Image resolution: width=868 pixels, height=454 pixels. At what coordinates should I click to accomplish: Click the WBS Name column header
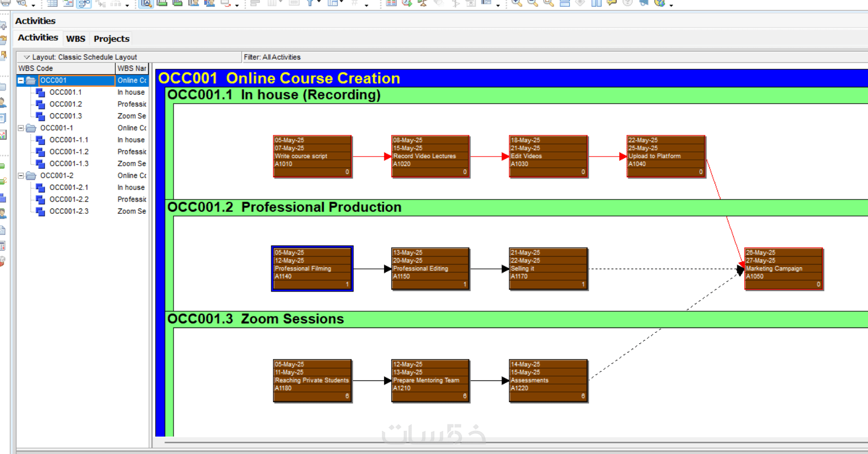click(x=132, y=68)
